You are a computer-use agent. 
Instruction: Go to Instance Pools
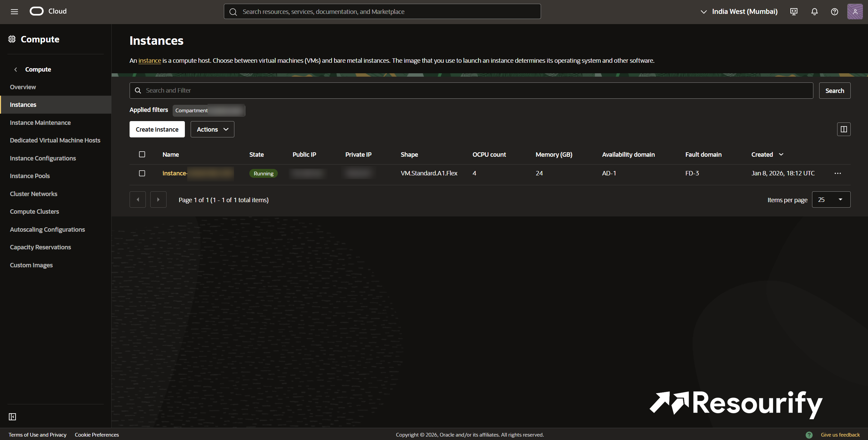coord(30,176)
